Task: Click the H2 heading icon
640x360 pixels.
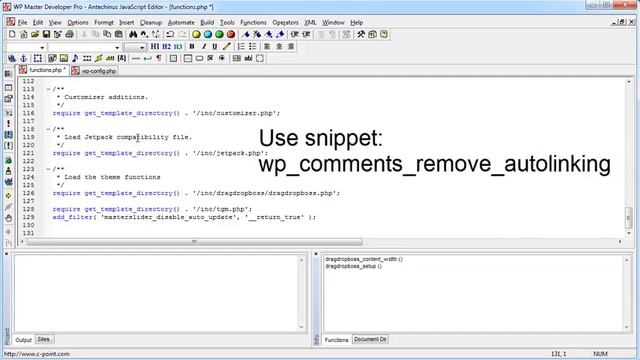Action: coord(167,47)
